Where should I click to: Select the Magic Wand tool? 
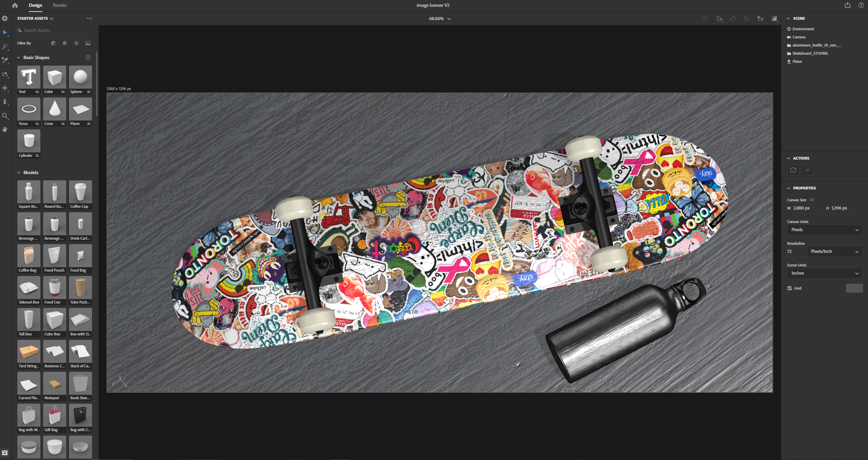point(5,46)
